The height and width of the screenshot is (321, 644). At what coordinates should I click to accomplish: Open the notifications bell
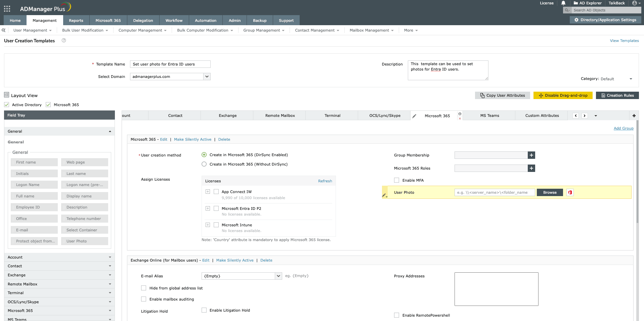pos(563,3)
